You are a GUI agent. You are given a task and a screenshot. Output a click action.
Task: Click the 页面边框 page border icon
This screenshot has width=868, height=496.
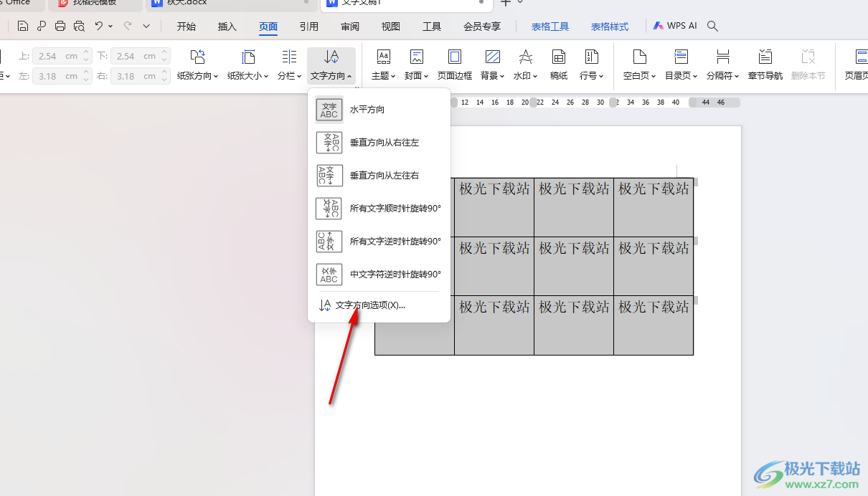[x=455, y=65]
